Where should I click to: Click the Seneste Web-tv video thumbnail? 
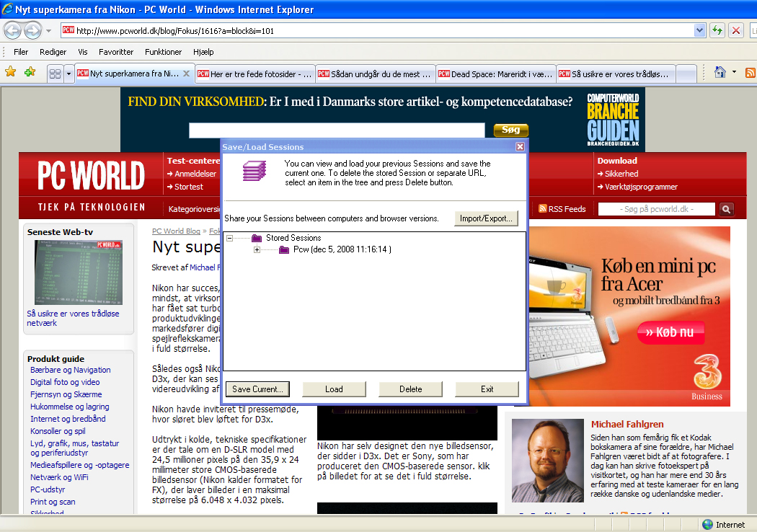coord(78,272)
